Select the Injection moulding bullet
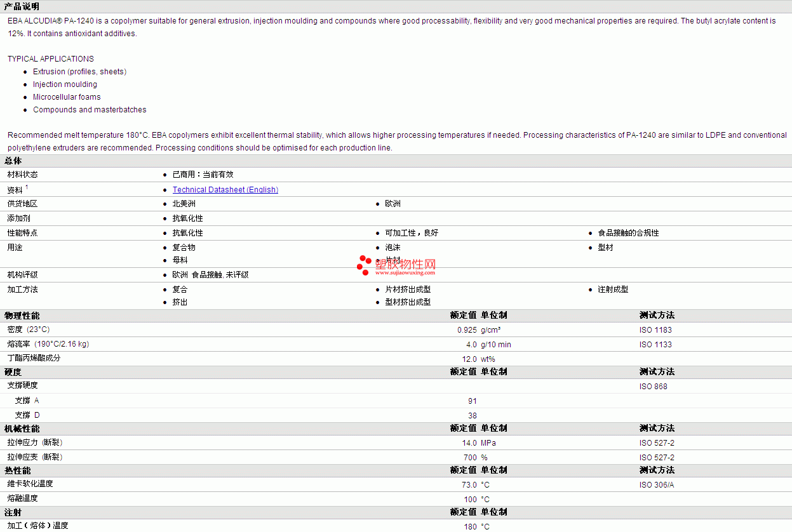The width and height of the screenshot is (792, 532). (x=65, y=84)
